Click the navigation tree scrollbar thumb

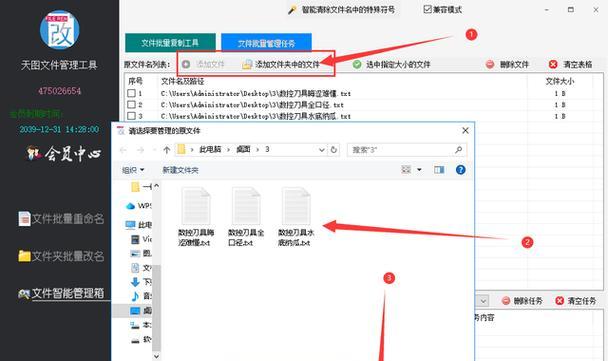tap(156, 307)
